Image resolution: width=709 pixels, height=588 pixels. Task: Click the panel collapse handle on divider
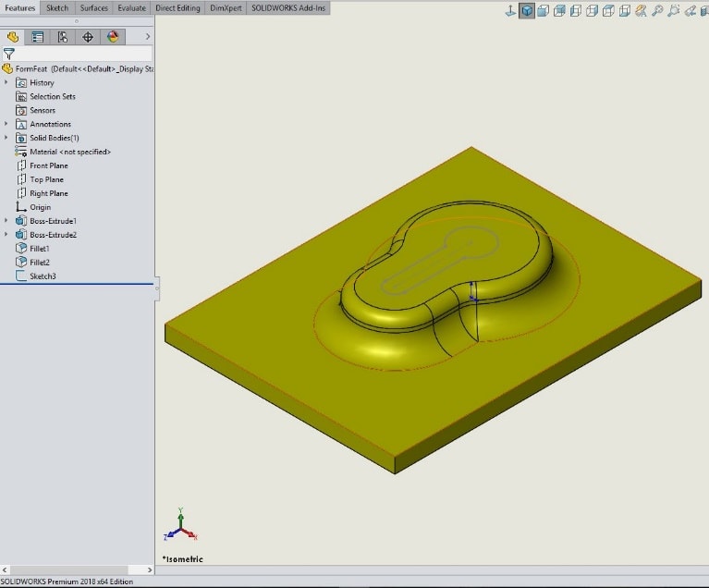click(156, 288)
